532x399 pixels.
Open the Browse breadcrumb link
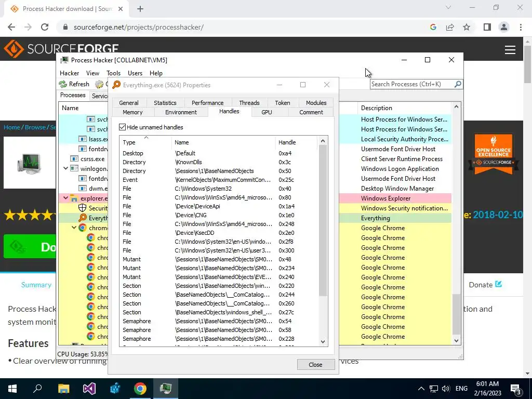35,127
